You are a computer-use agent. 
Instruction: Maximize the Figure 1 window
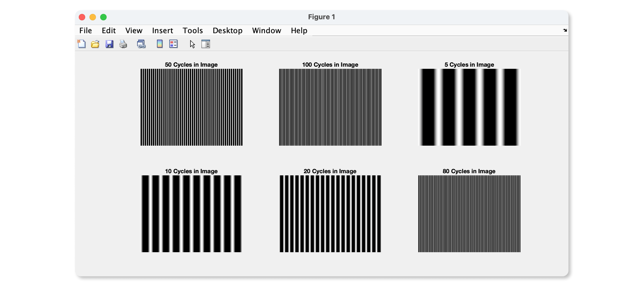point(104,17)
